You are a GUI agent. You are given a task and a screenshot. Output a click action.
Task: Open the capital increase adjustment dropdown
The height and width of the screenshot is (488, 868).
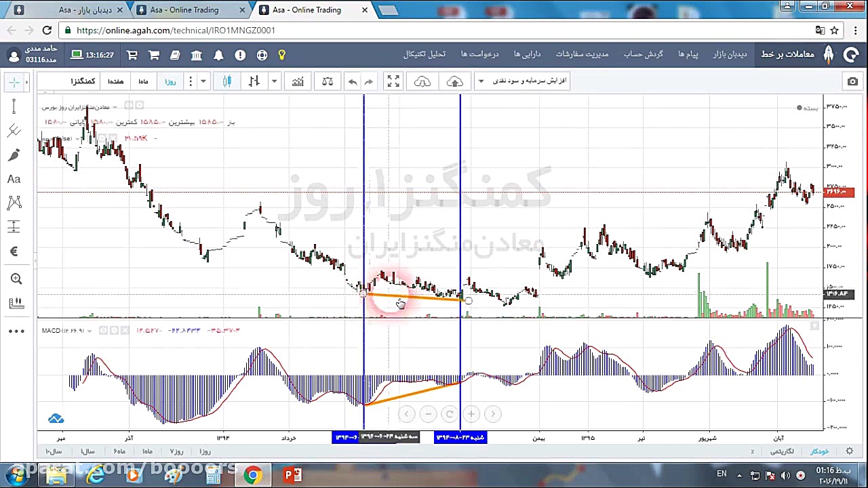(x=522, y=81)
